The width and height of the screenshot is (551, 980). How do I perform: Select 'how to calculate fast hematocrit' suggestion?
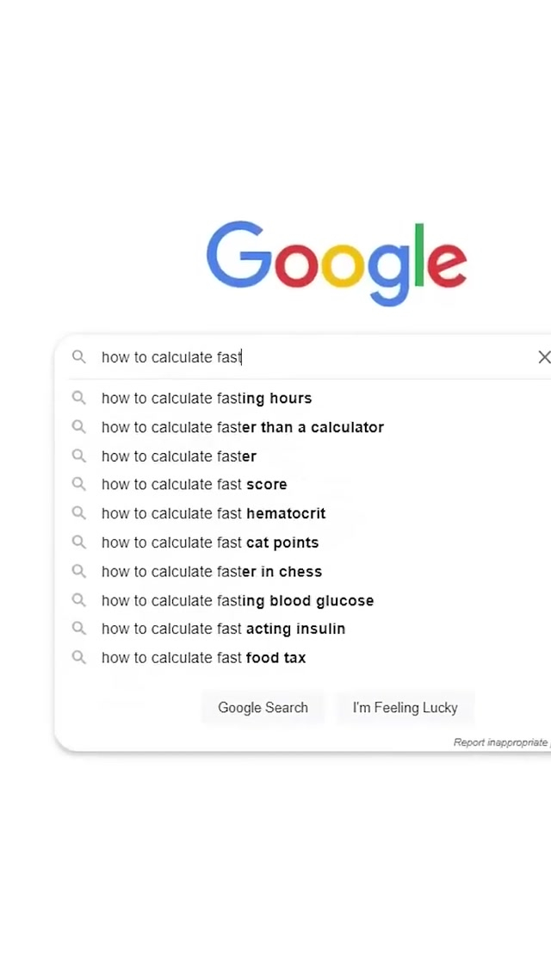pos(214,513)
